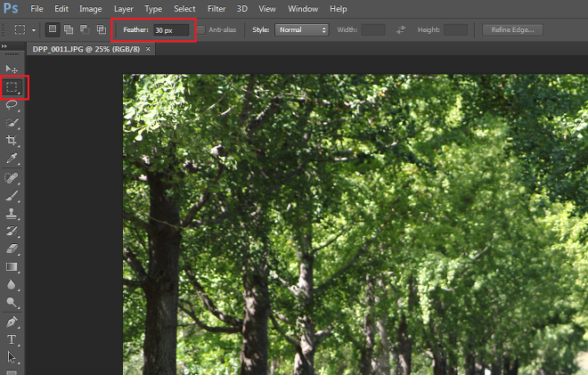The width and height of the screenshot is (588, 375).
Task: Click the Intersect with selection icon
Action: [102, 29]
